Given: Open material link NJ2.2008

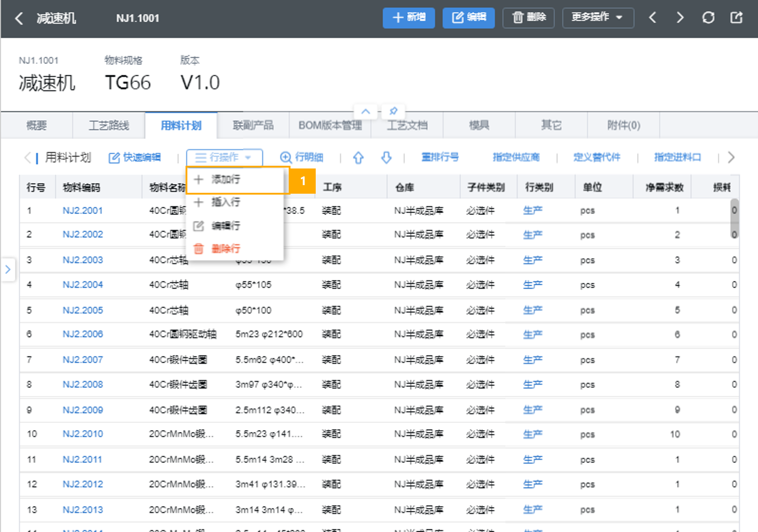Looking at the screenshot, I should 82,385.
